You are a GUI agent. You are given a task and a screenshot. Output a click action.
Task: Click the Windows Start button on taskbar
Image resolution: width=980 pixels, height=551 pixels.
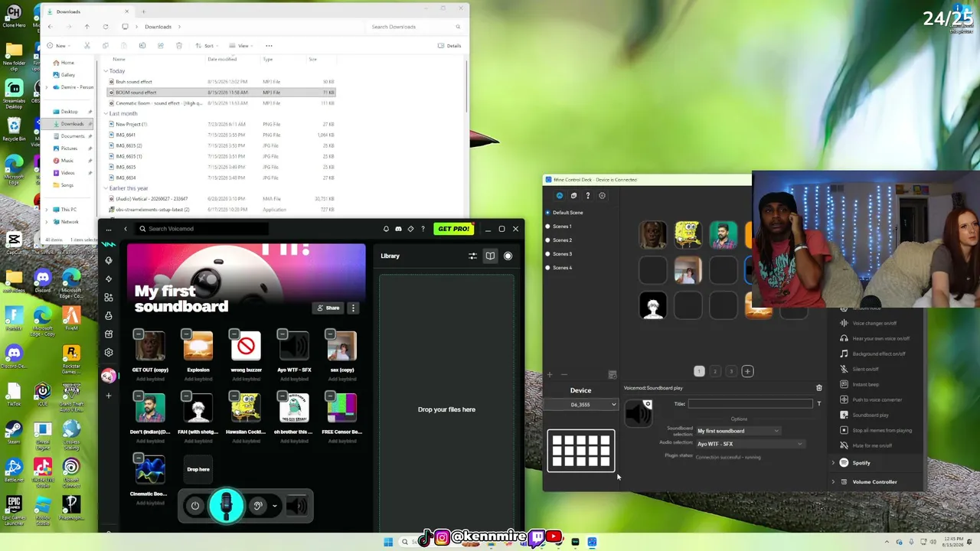click(388, 542)
